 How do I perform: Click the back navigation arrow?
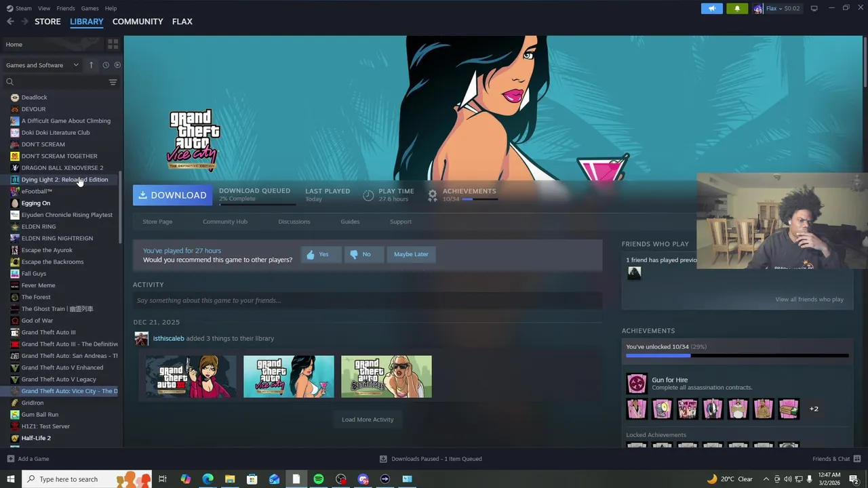click(x=10, y=22)
